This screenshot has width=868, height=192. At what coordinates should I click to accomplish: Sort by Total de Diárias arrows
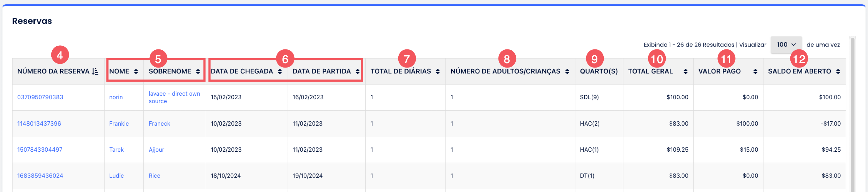click(x=438, y=71)
